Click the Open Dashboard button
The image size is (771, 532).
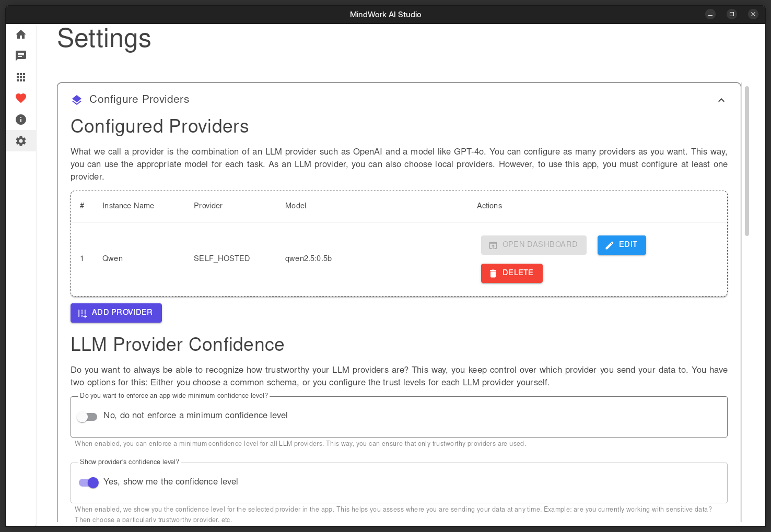tap(533, 245)
